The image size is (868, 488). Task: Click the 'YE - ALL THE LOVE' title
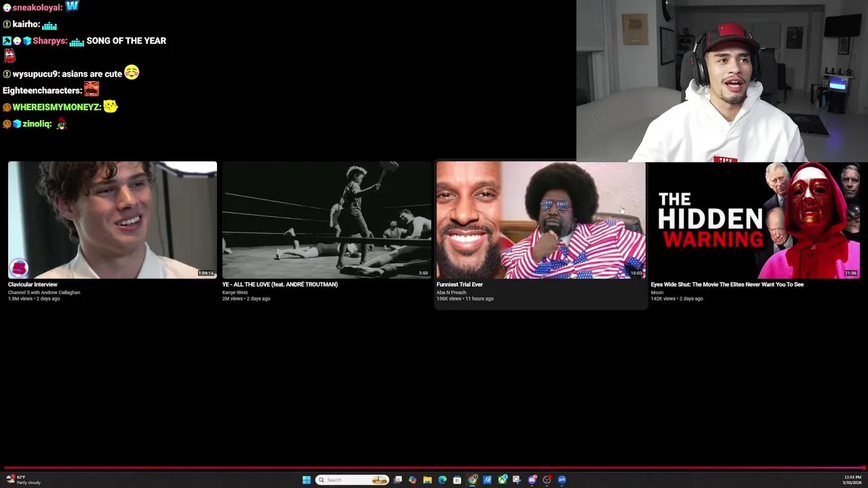[279, 285]
